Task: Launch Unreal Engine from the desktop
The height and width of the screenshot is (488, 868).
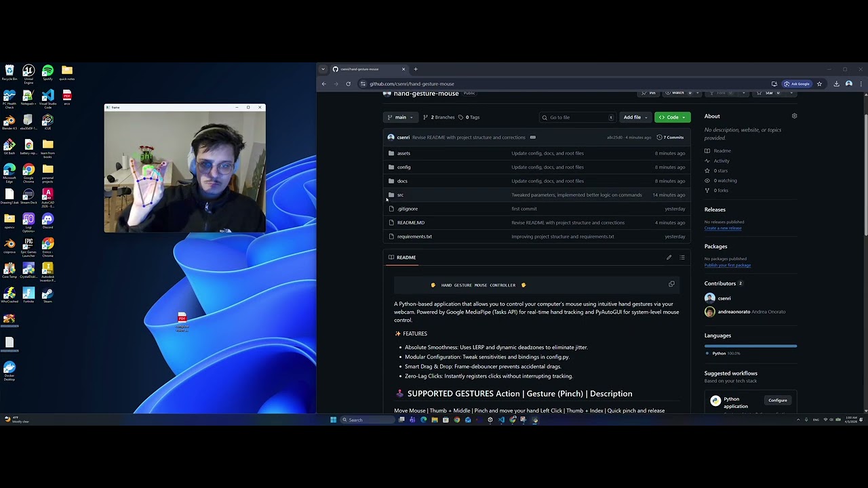Action: coord(28,73)
